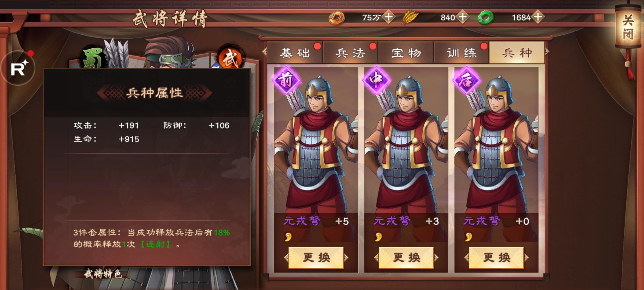
Task: Switch to the 基础 tab
Action: [x=295, y=53]
